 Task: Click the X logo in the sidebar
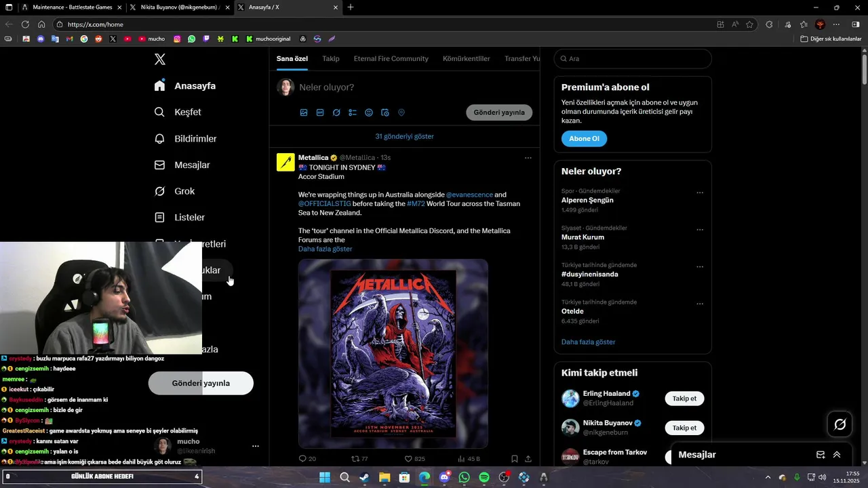pos(159,59)
